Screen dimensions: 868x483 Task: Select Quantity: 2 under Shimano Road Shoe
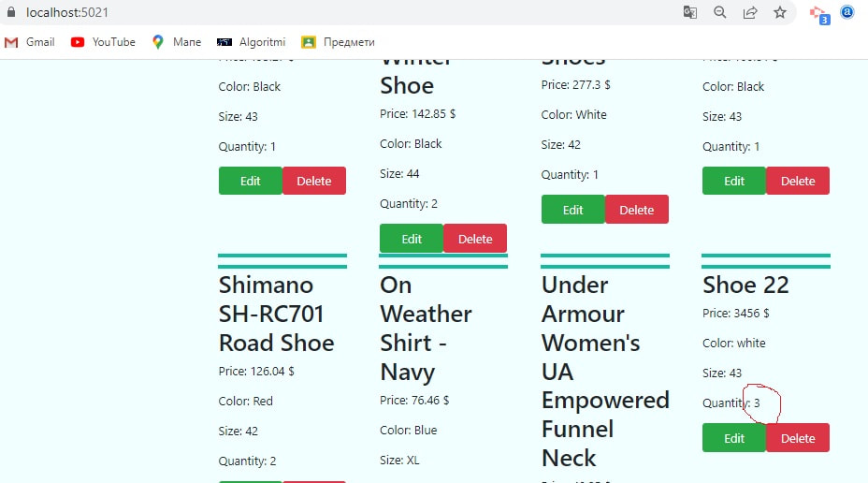point(248,461)
